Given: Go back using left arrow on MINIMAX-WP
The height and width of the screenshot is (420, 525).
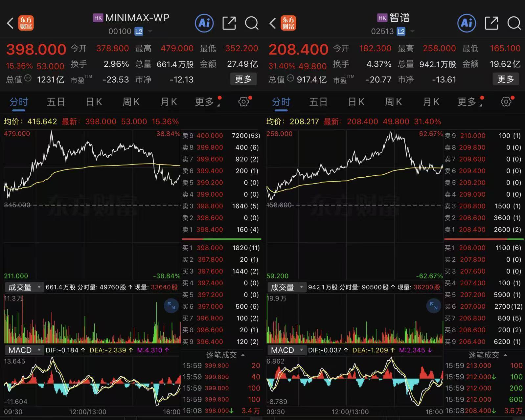Looking at the screenshot, I should (x=10, y=23).
